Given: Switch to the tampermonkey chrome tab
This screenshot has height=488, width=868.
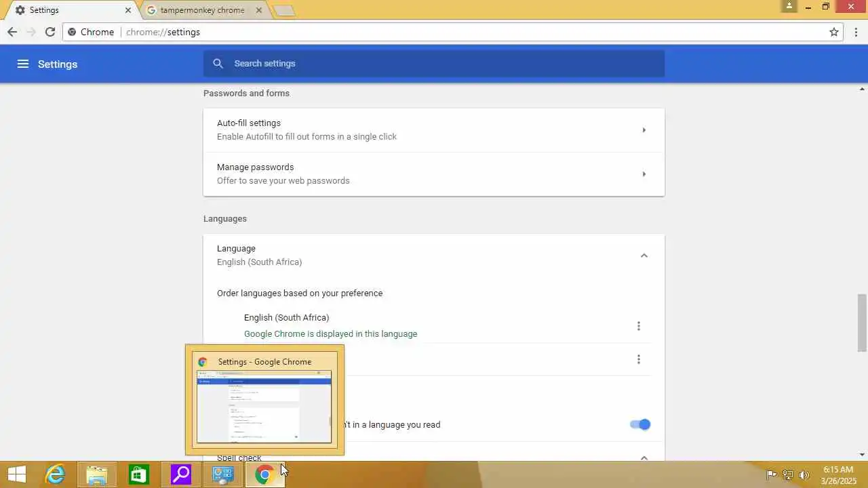Looking at the screenshot, I should [202, 10].
